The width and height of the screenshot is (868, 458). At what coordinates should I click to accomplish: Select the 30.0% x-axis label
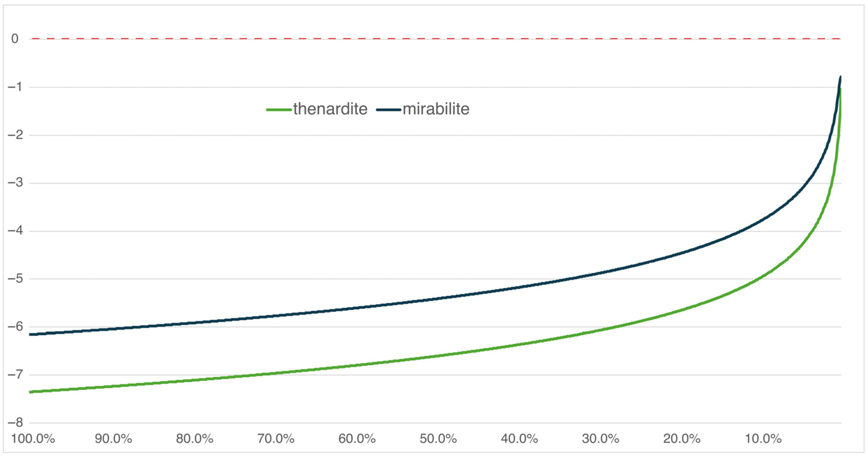pyautogui.click(x=600, y=439)
